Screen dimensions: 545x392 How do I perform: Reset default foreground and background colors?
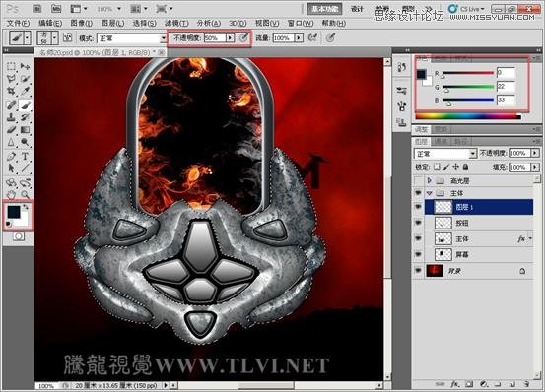[9, 225]
